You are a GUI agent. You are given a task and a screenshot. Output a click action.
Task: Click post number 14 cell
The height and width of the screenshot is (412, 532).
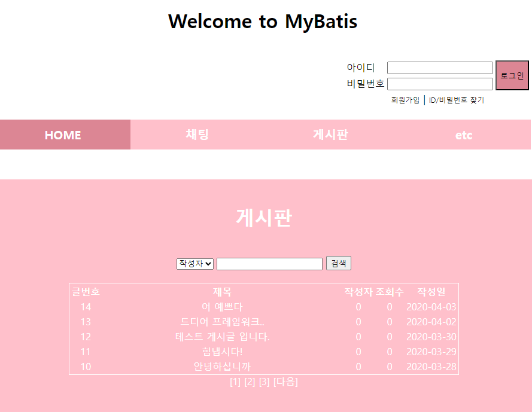tap(86, 307)
